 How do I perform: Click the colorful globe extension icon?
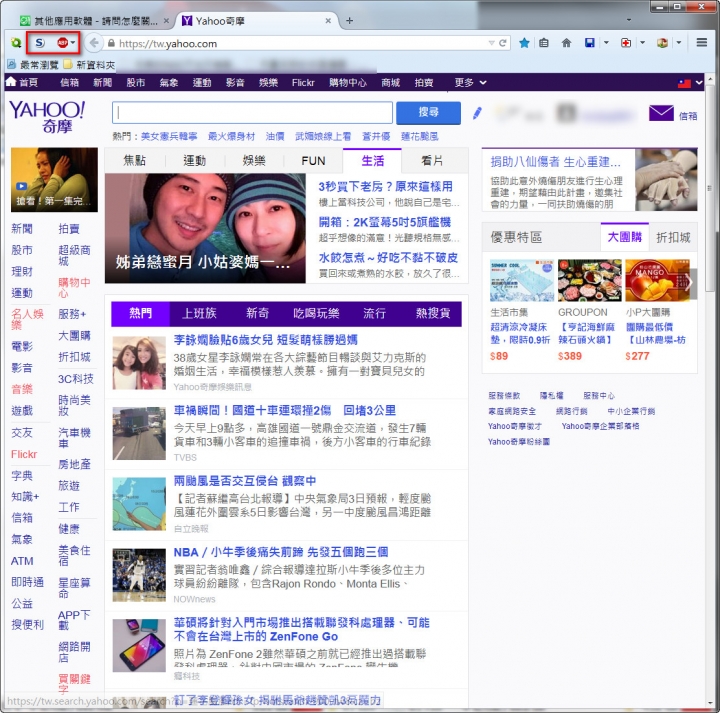click(662, 43)
